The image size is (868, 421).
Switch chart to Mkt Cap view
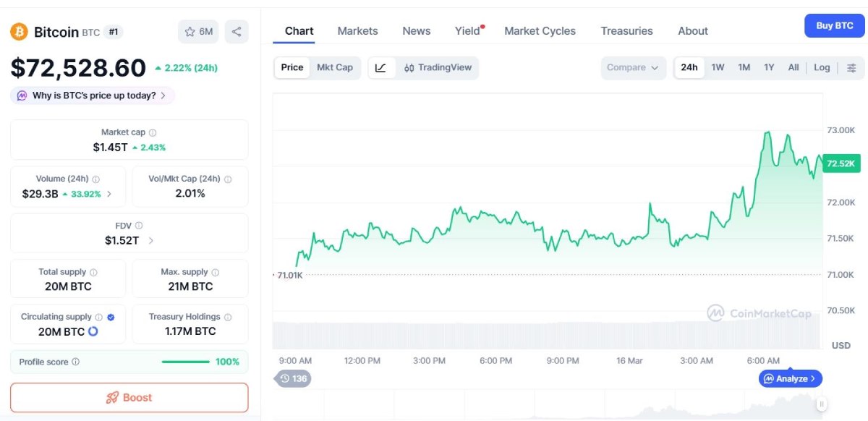point(335,68)
